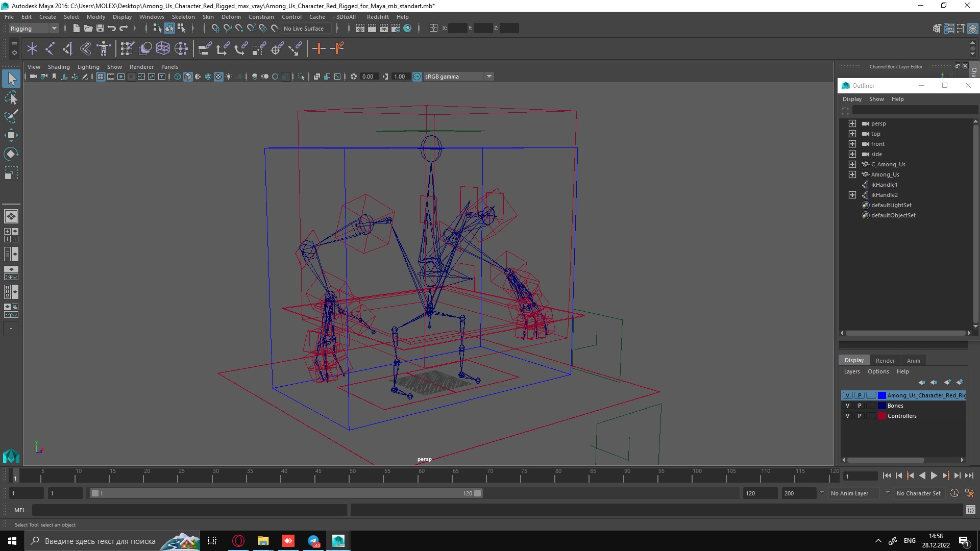Open the Deform menu
The height and width of the screenshot is (551, 980).
(x=231, y=17)
